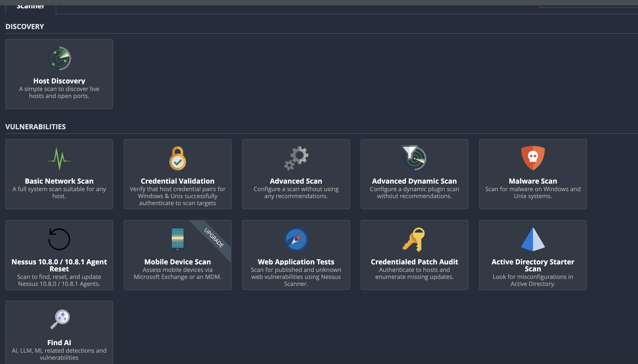Open the Host Discovery template title
Viewport: 638px width, 364px height.
(59, 81)
